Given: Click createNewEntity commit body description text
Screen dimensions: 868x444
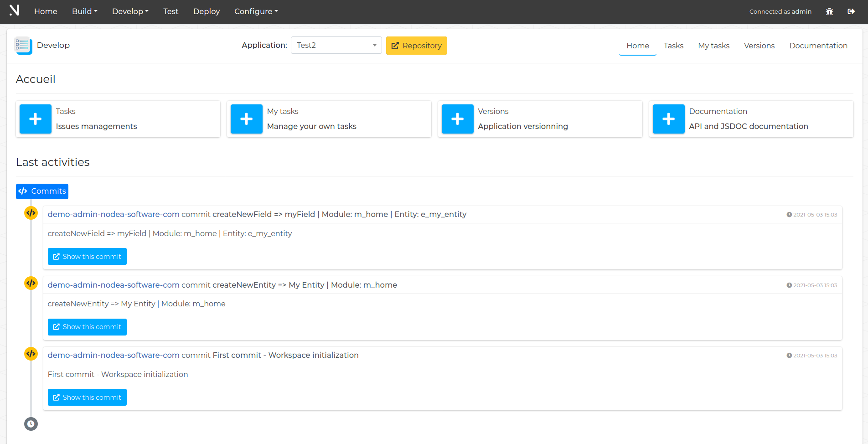Looking at the screenshot, I should click(x=136, y=304).
